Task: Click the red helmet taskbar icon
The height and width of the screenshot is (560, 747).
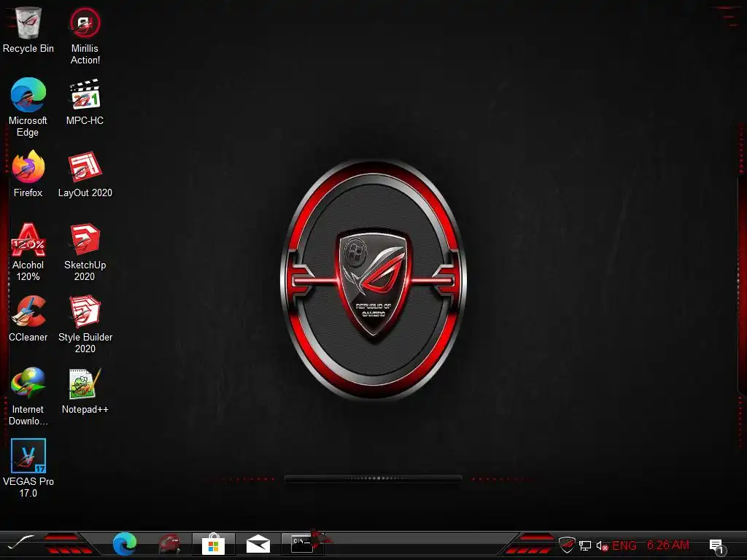Action: click(169, 544)
